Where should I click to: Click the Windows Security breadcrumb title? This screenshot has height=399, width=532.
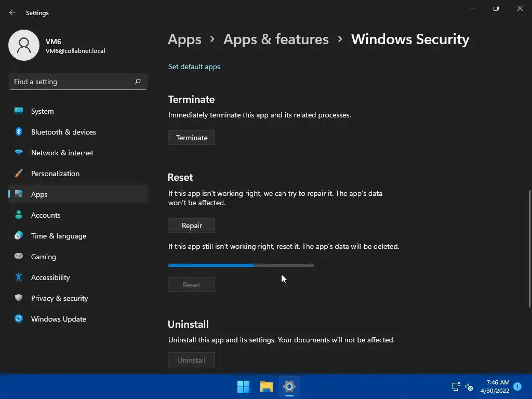coord(410,39)
